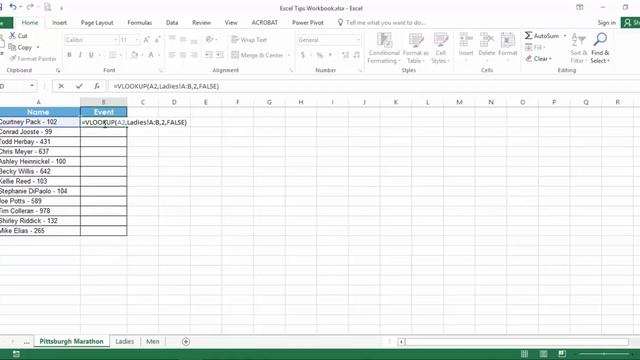The image size is (640, 360).
Task: Open the Page Layout ribbon tab
Action: click(x=97, y=23)
